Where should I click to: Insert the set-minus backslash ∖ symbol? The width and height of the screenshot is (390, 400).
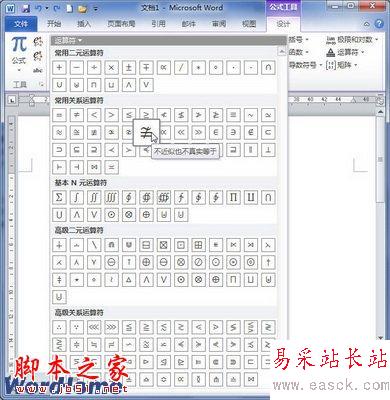pyautogui.click(x=94, y=245)
